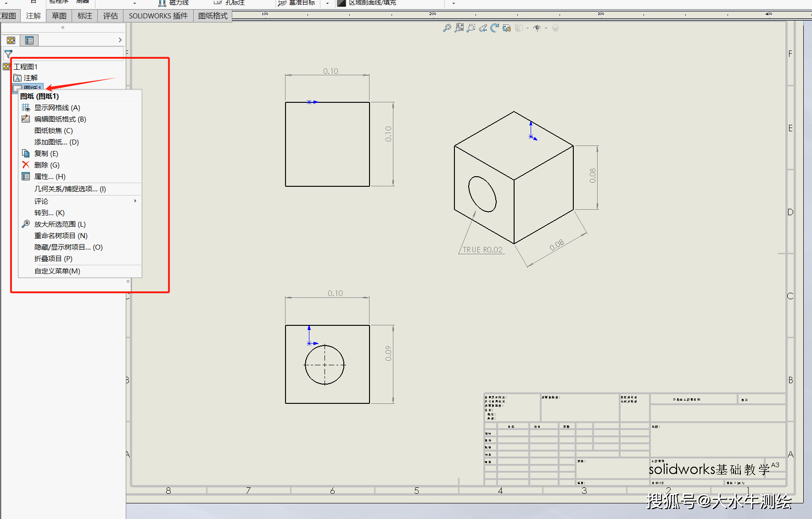Activate the Zoom to Area tool
812x519 pixels.
470,28
